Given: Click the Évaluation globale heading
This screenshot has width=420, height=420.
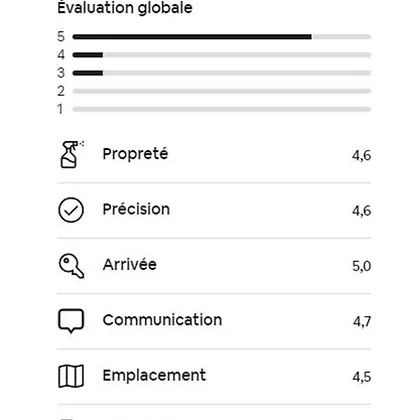Looking at the screenshot, I should (x=125, y=8).
